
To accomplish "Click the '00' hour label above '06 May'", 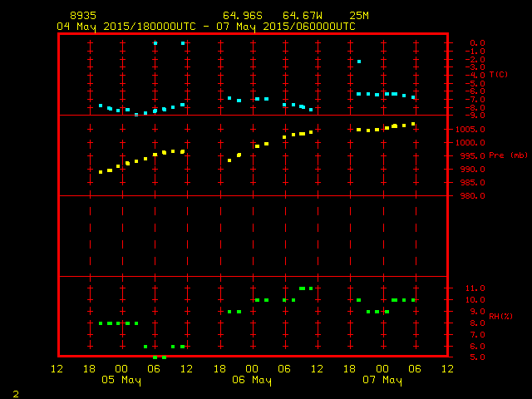I will 252,369.
